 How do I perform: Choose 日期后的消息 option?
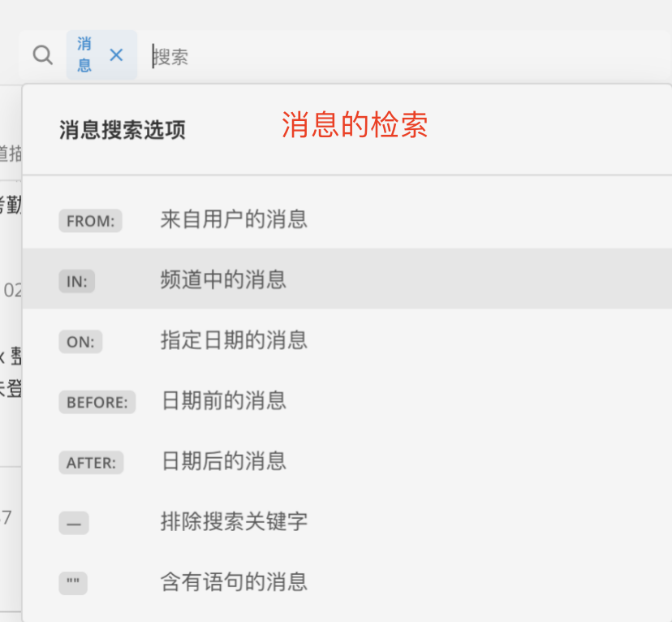[224, 461]
